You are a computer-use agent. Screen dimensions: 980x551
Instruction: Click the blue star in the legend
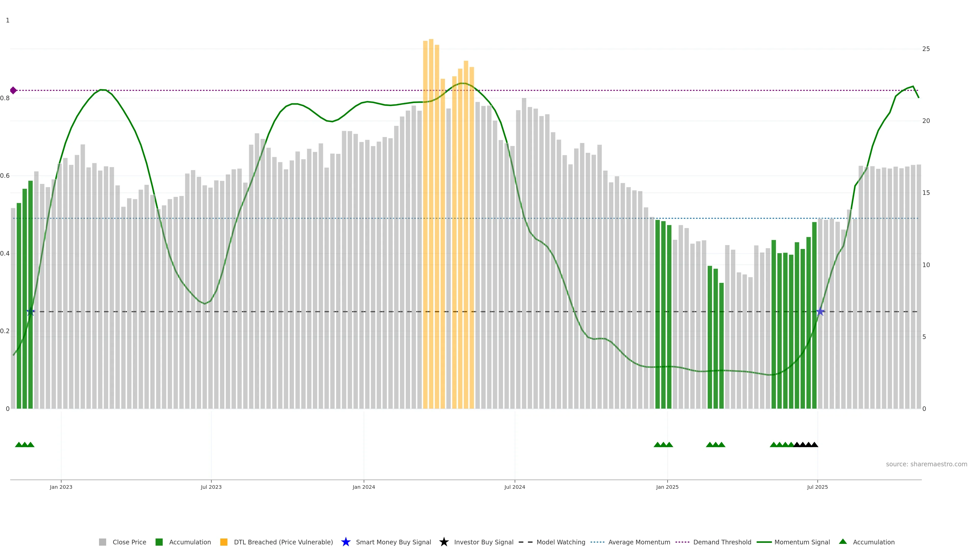coord(346,542)
